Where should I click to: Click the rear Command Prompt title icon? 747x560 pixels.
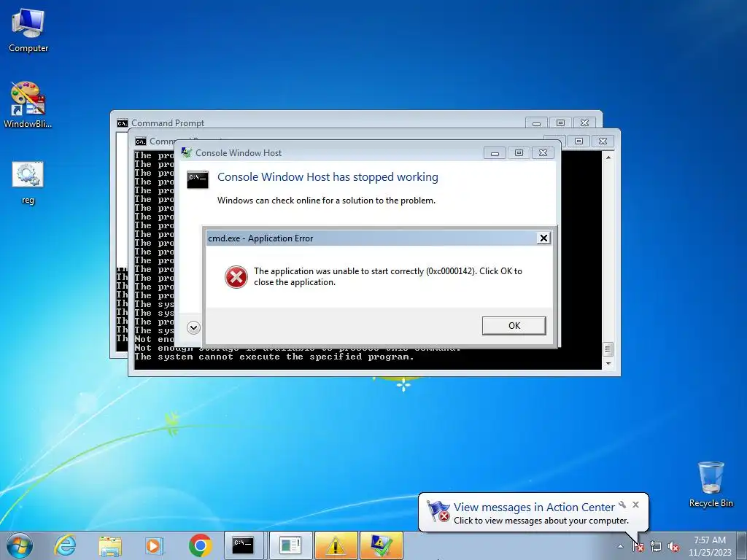click(123, 123)
